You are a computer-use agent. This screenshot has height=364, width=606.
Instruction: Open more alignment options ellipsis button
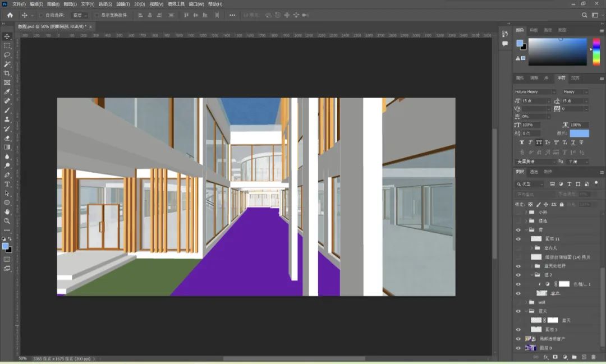coord(232,15)
